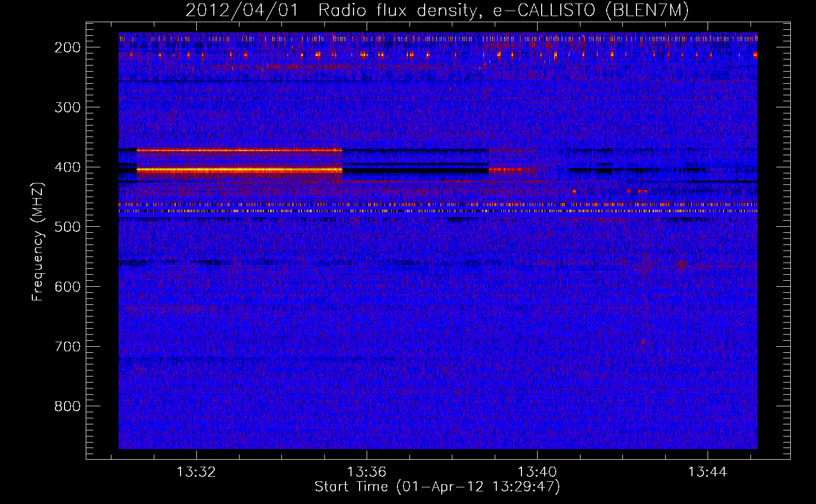Click the '800' frequency tick label
The image size is (816, 504).
[68, 406]
